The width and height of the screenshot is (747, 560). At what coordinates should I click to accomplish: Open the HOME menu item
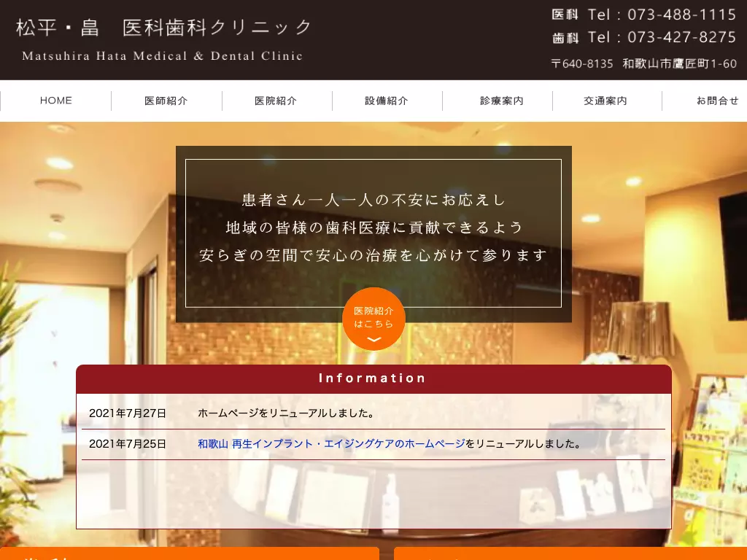tap(55, 101)
